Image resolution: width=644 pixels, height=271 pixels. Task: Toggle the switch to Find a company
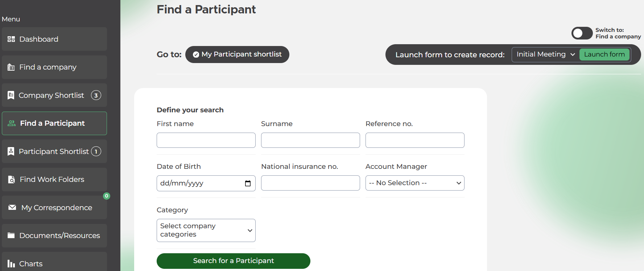pyautogui.click(x=582, y=33)
